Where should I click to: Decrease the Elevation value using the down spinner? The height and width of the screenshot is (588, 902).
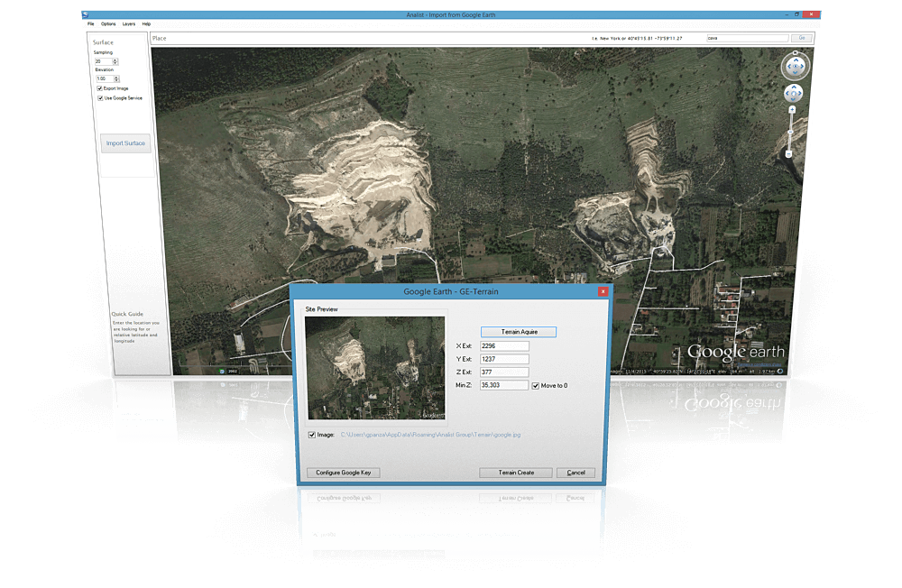coord(116,80)
